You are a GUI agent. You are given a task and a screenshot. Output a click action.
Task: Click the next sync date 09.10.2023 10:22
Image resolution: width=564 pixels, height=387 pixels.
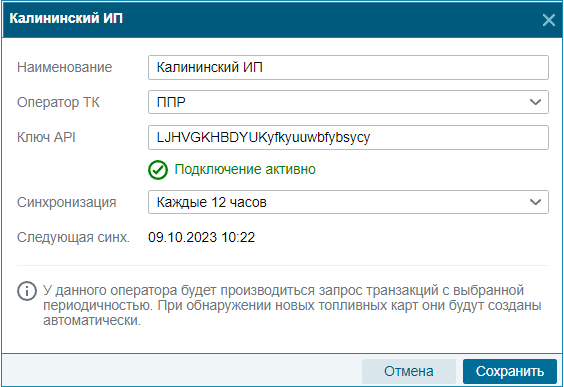[201, 237]
